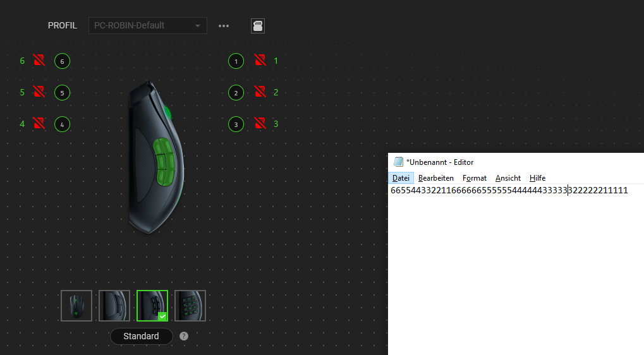The width and height of the screenshot is (644, 355).
Task: Click the green label 1 on the right
Action: point(276,61)
